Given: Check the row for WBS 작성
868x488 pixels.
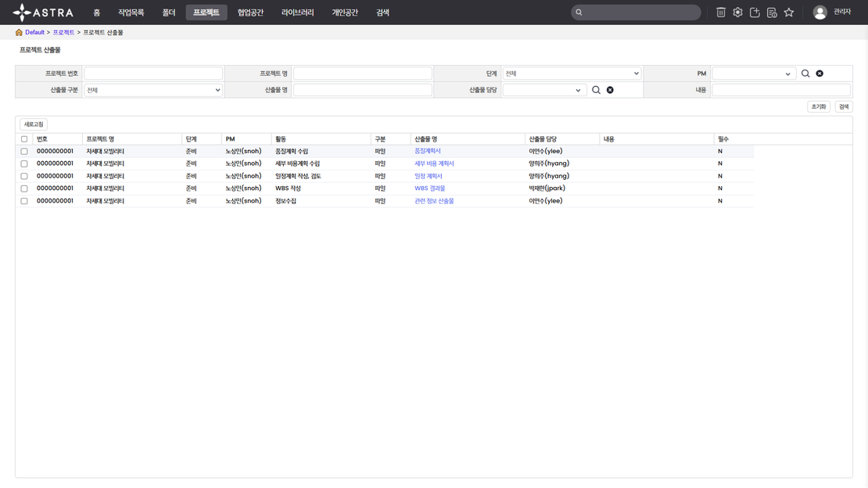Looking at the screenshot, I should 23,188.
